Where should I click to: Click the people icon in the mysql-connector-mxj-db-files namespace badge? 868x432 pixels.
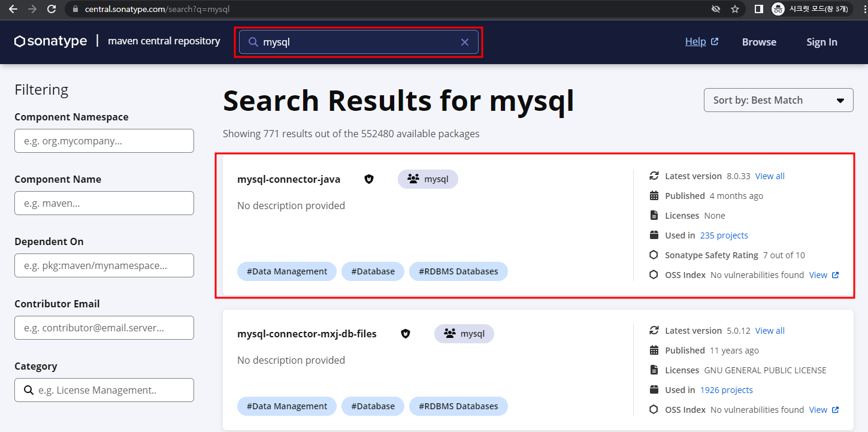click(449, 333)
